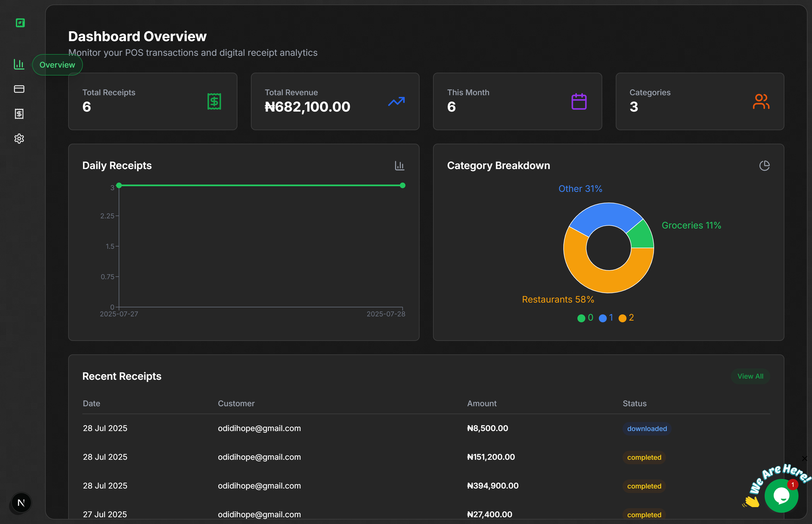The width and height of the screenshot is (812, 524).
Task: Click the Recent Receipts title
Action: [x=122, y=376]
